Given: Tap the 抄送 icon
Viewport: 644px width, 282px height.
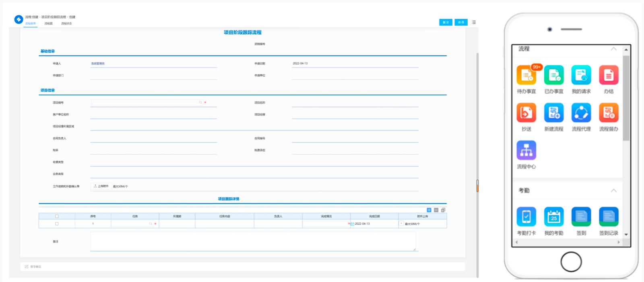Looking at the screenshot, I should click(x=526, y=113).
